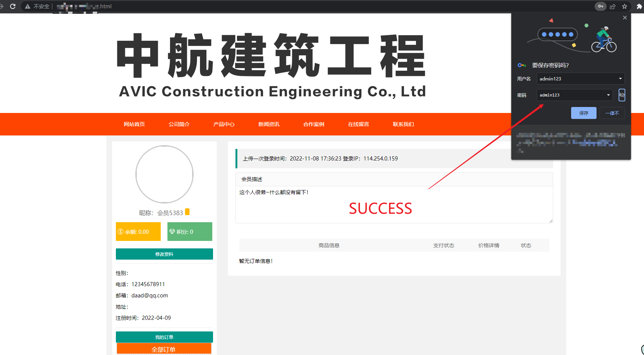Click the AVIC Construction Engineering logo

272,66
